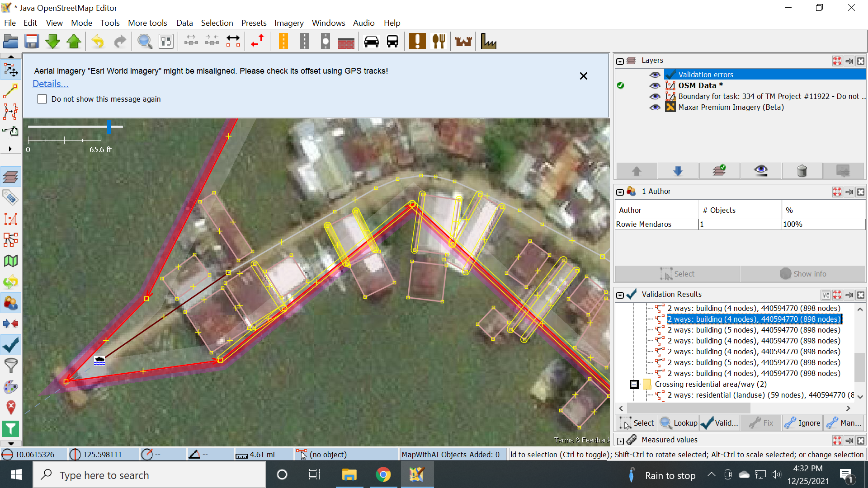This screenshot has width=868, height=488.
Task: Check 'Do not show this message again'
Action: (x=42, y=99)
